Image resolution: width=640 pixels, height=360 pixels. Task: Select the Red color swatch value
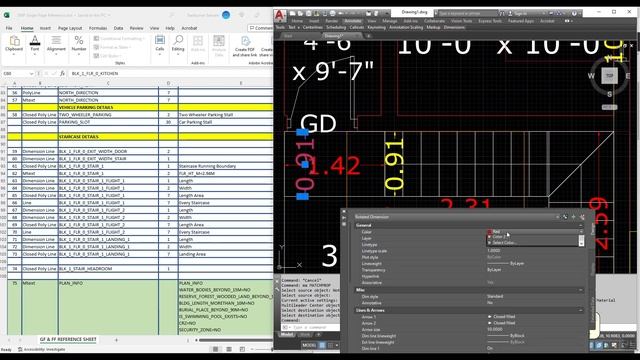coord(489,232)
